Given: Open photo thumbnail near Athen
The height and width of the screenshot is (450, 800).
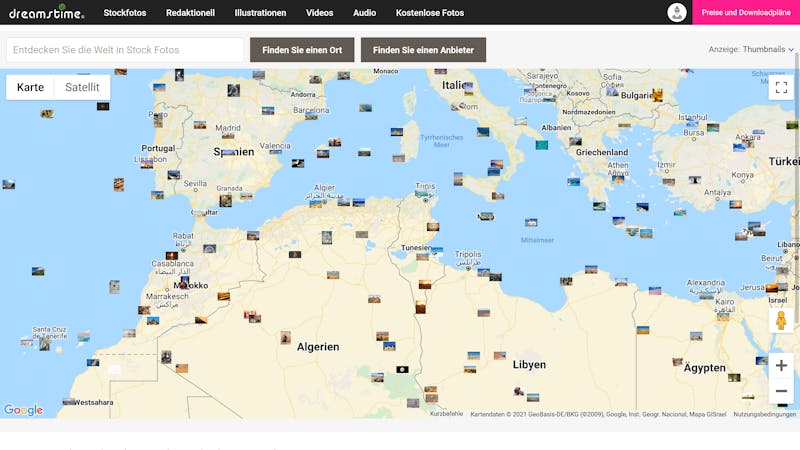Looking at the screenshot, I should point(618,179).
